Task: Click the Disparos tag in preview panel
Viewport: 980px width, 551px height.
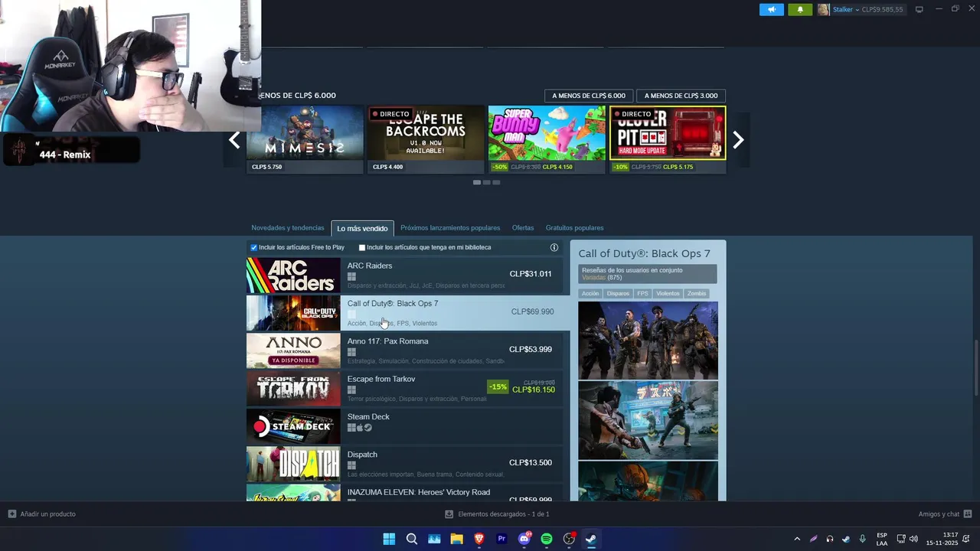Action: pos(618,294)
